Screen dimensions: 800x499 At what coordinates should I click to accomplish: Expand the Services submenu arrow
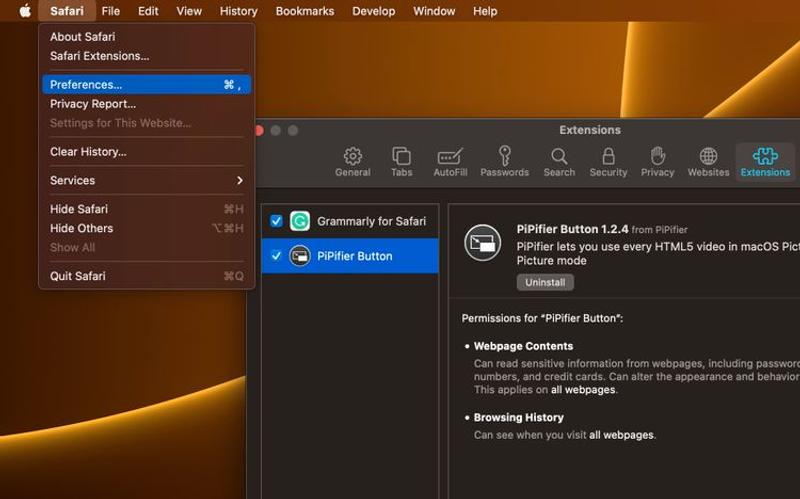tap(240, 180)
